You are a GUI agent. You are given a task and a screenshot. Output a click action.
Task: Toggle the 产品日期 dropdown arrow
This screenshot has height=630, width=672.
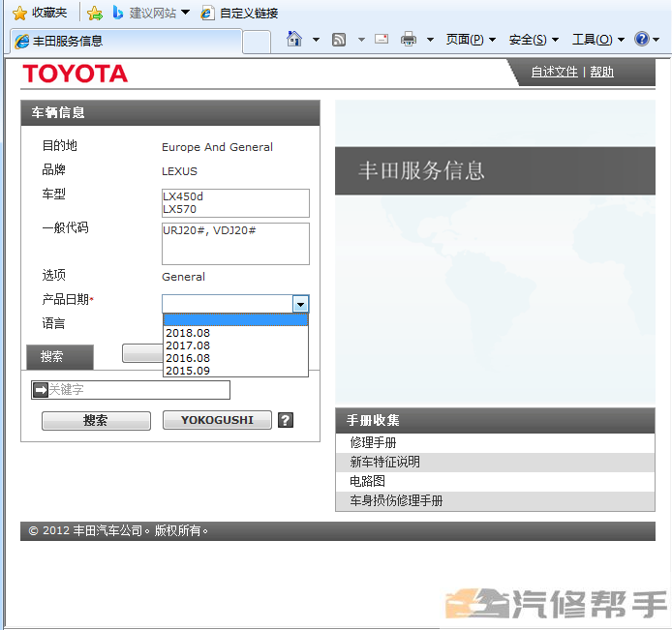[x=300, y=304]
